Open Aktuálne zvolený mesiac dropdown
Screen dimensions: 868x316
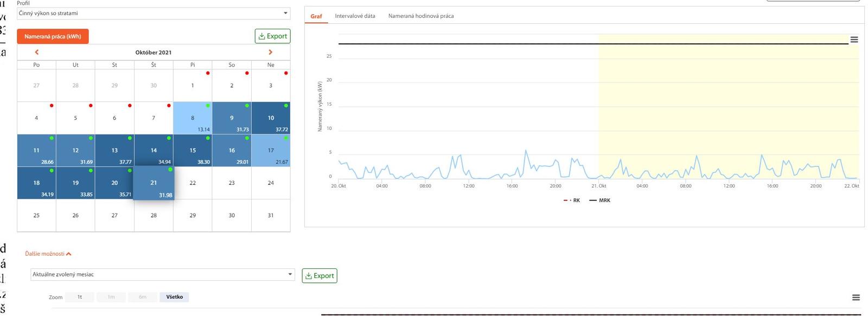(162, 274)
